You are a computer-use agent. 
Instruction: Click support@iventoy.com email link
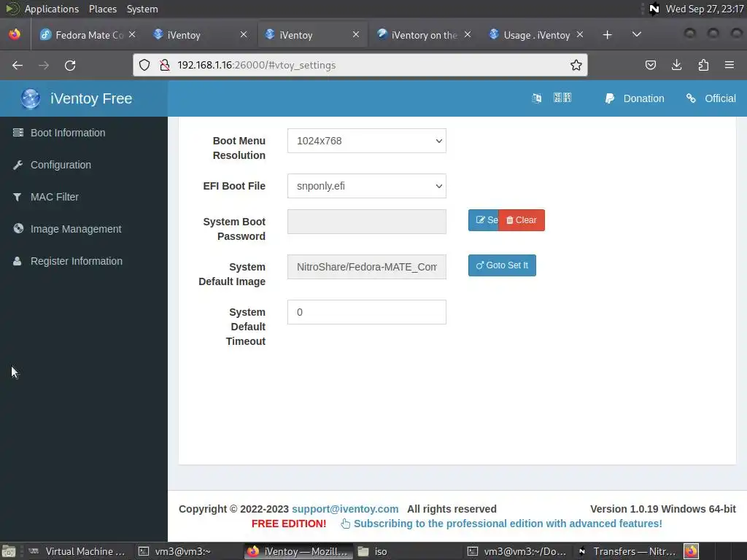[345, 509]
